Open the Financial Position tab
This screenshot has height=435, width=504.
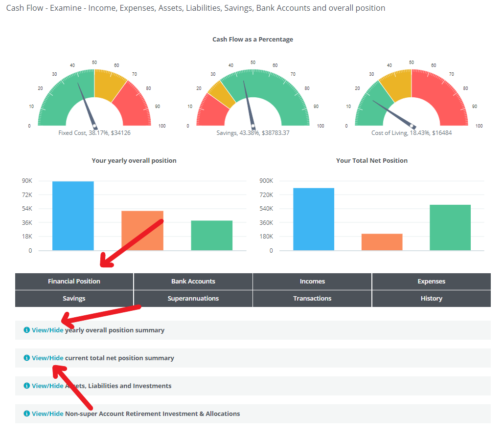click(74, 282)
